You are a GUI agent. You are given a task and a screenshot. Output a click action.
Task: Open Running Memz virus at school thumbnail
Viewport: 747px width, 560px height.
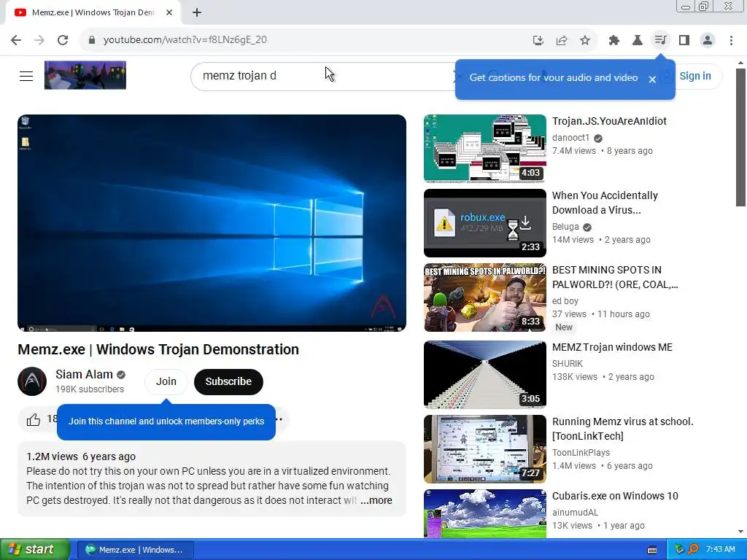485,449
